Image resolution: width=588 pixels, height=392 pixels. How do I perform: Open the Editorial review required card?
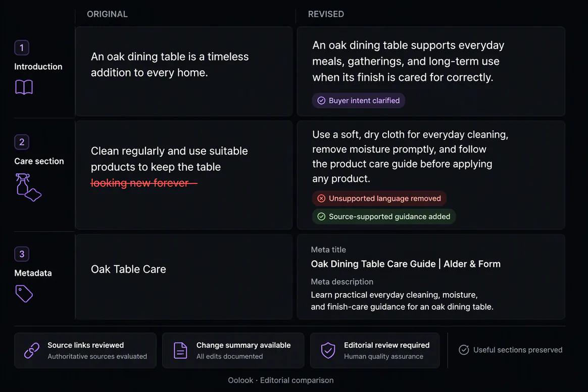pyautogui.click(x=375, y=351)
